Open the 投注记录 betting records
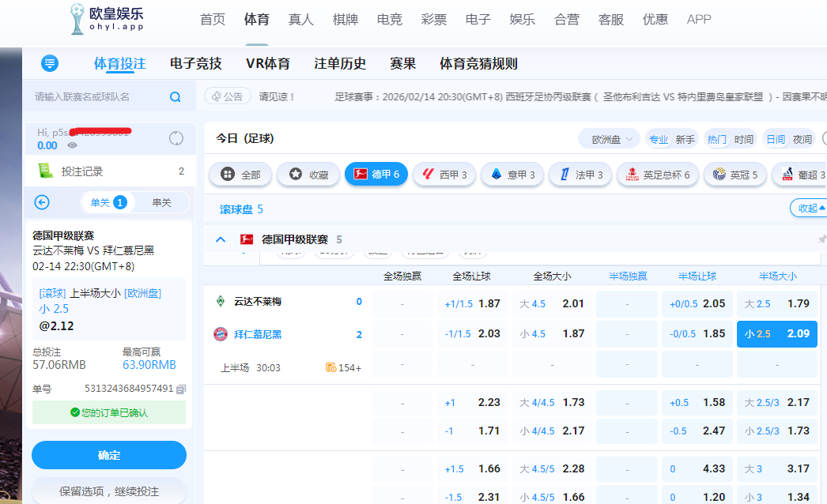This screenshot has height=504, width=827. point(81,171)
